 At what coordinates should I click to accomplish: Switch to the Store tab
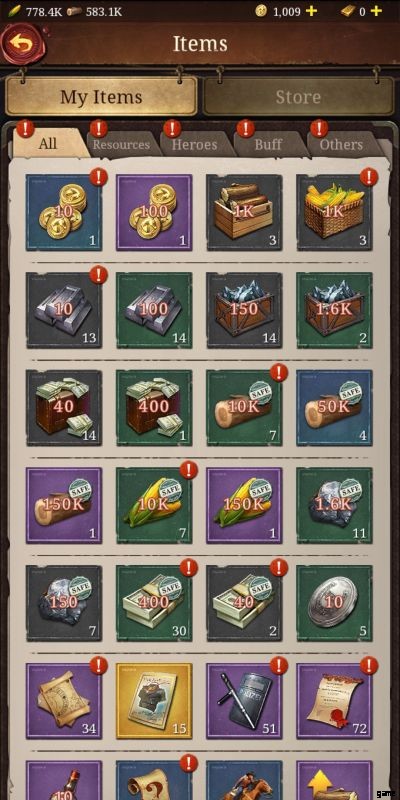(x=298, y=97)
